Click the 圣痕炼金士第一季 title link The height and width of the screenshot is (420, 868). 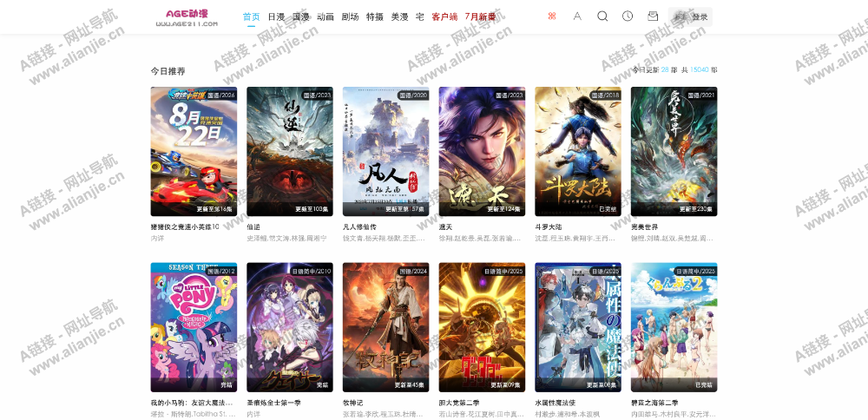click(x=274, y=403)
